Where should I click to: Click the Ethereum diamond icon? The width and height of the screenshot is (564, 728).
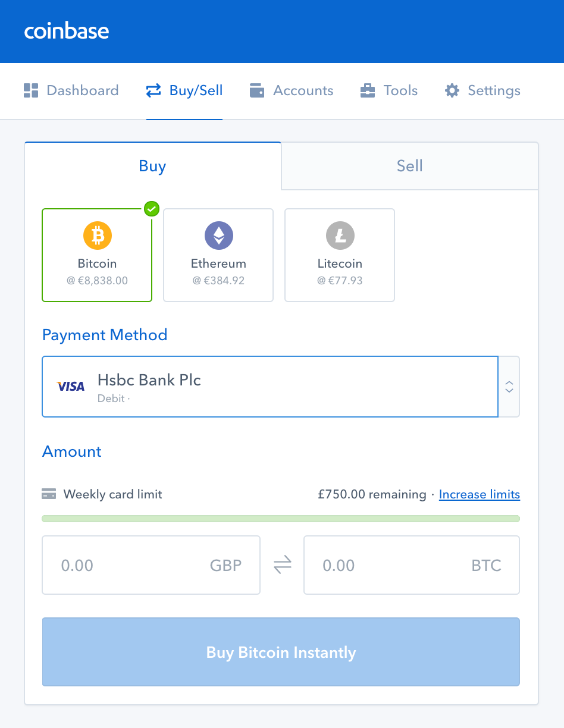point(218,236)
